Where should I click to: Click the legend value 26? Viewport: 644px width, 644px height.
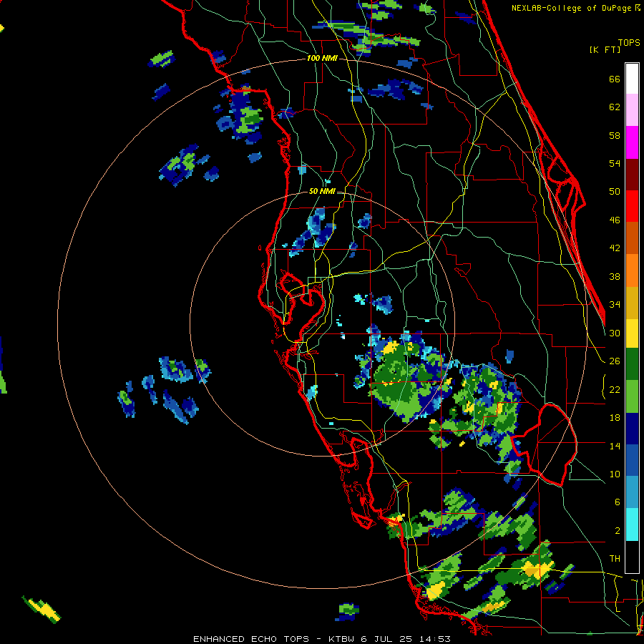click(615, 361)
